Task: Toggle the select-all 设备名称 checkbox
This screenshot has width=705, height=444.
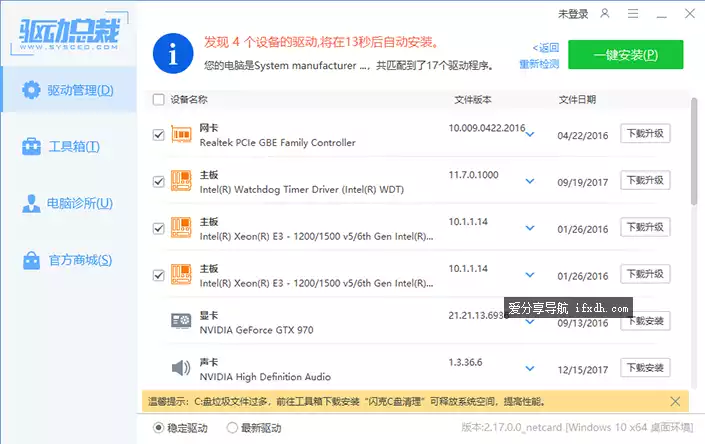Action: [159, 99]
